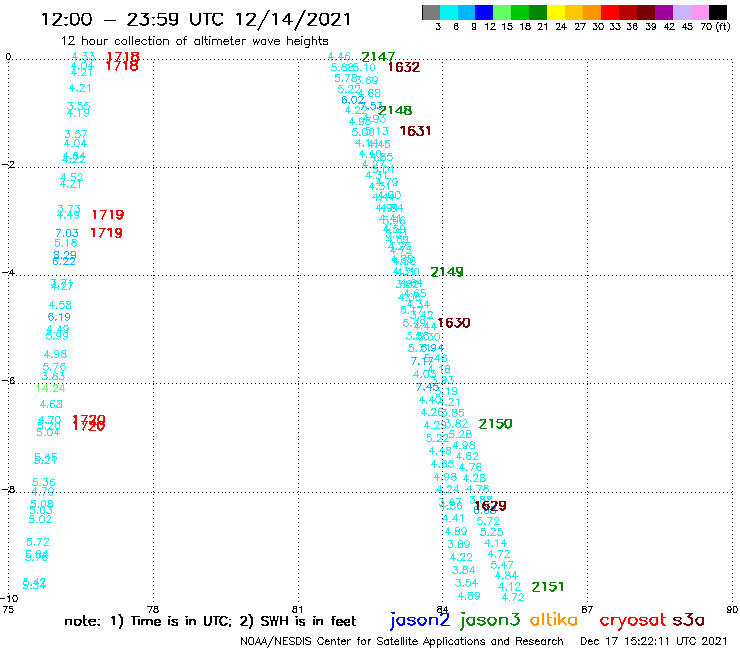Click the longitude axis label 90
The width and height of the screenshot is (740, 650).
[x=732, y=609]
